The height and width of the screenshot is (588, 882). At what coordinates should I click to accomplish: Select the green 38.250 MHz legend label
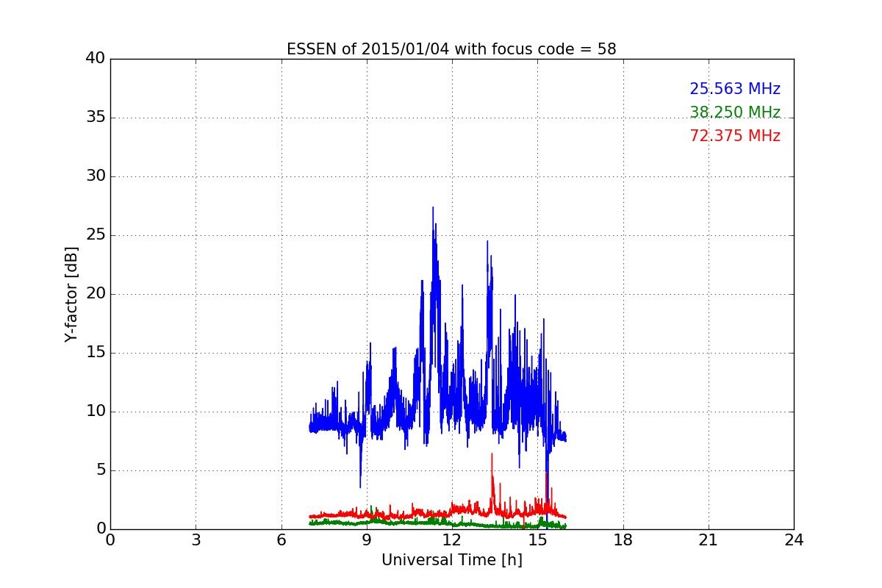(735, 112)
